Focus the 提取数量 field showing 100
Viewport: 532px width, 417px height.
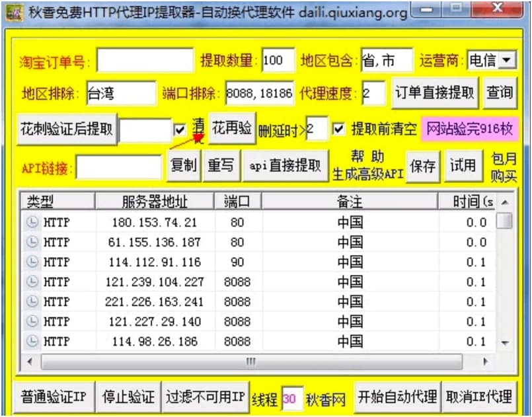[278, 60]
